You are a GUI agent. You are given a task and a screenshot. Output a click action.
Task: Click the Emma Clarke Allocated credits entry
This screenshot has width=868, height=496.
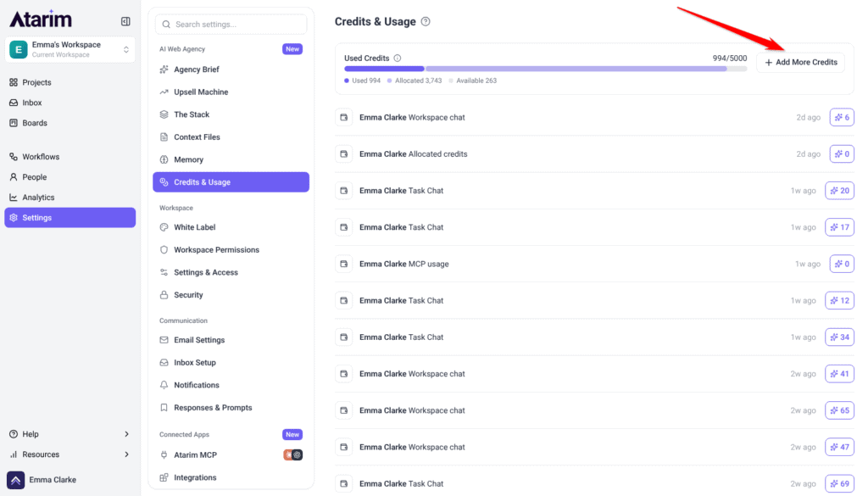click(x=594, y=154)
